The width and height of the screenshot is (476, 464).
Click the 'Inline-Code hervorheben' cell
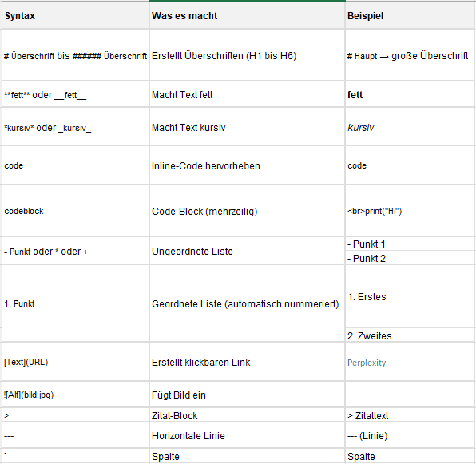(247, 165)
